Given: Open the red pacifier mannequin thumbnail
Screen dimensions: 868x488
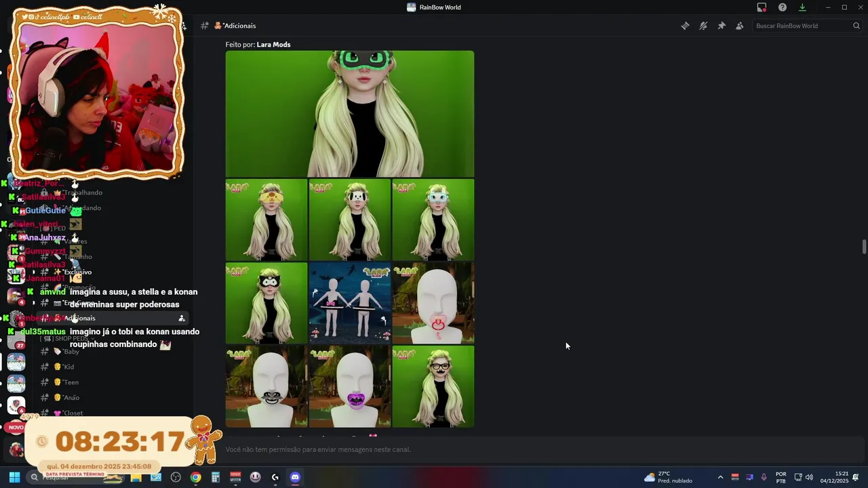Looking at the screenshot, I should (x=433, y=303).
